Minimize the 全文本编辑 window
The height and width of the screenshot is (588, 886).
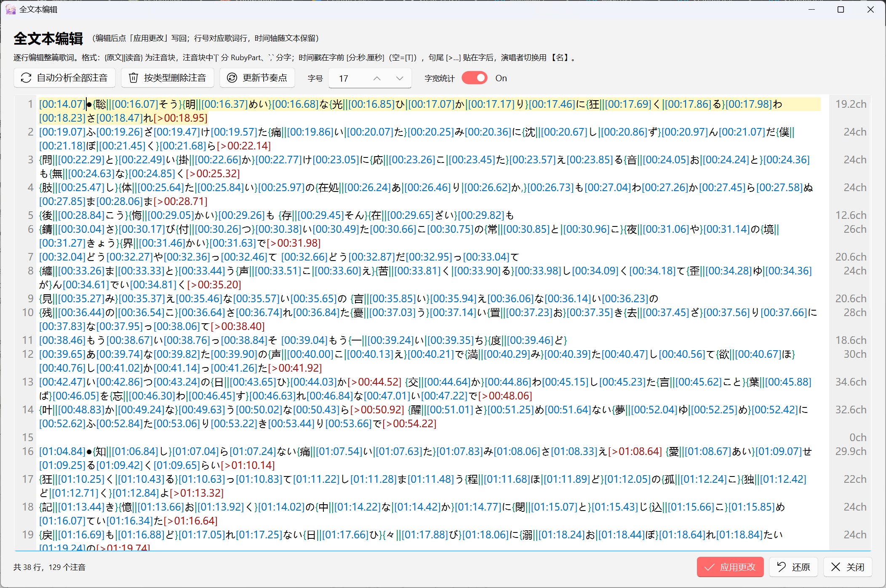811,9
